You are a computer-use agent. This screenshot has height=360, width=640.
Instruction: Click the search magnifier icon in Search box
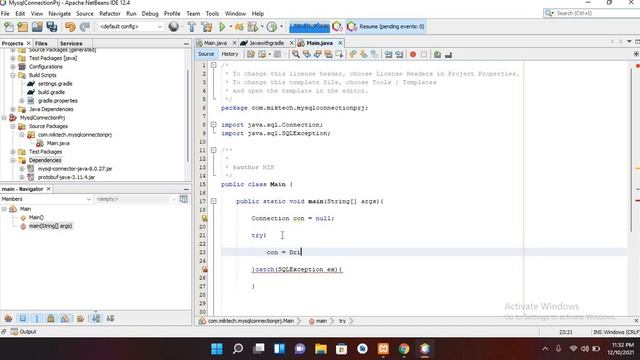(x=549, y=13)
